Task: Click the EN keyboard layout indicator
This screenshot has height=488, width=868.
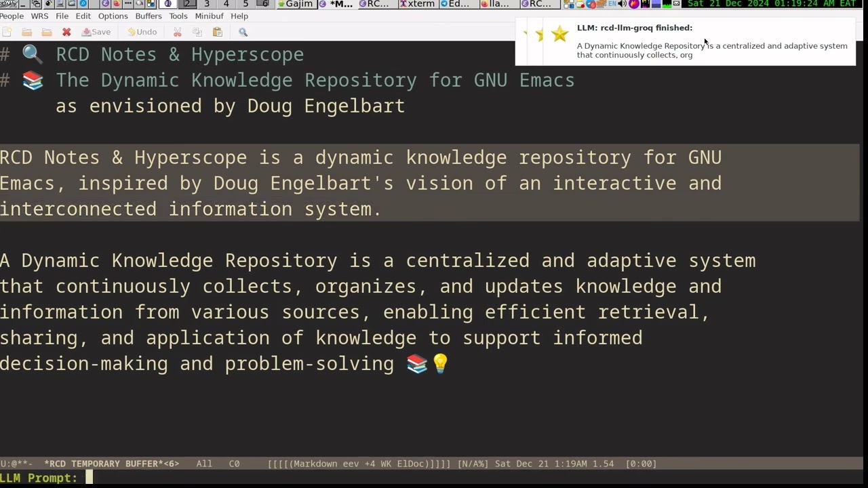Action: pos(612,4)
